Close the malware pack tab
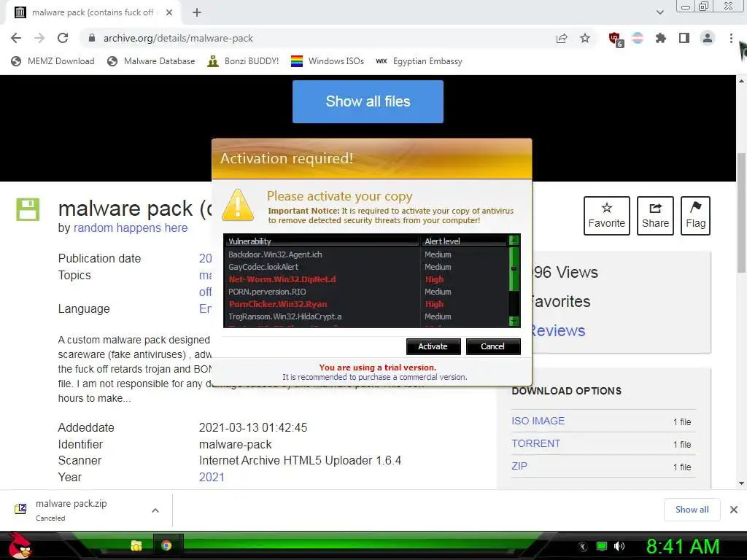 coord(169,12)
